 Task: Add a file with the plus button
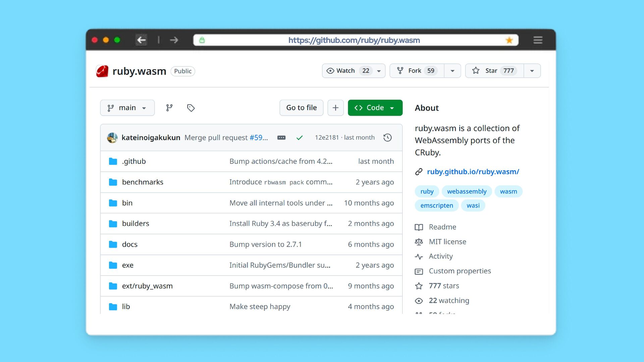coord(335,108)
